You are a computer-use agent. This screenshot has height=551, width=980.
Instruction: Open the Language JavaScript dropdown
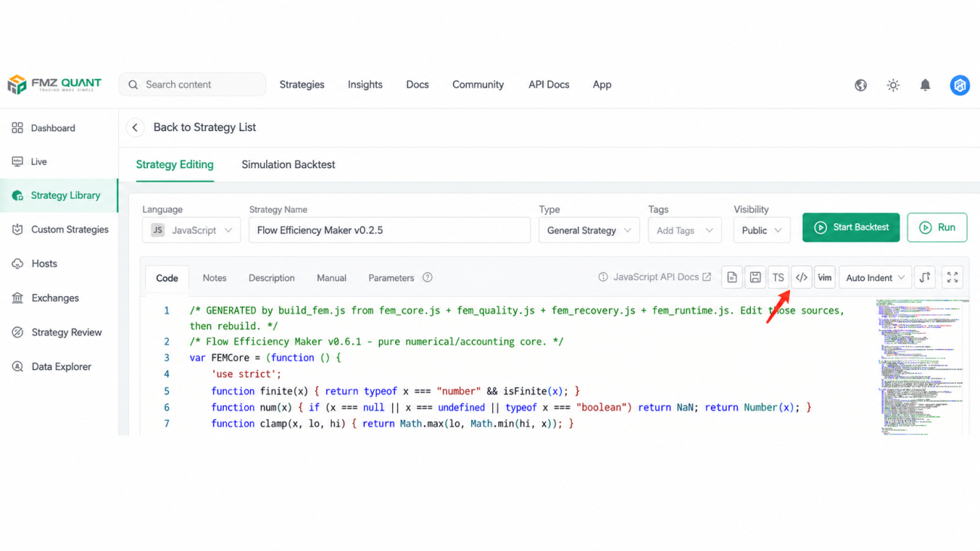[x=191, y=231]
